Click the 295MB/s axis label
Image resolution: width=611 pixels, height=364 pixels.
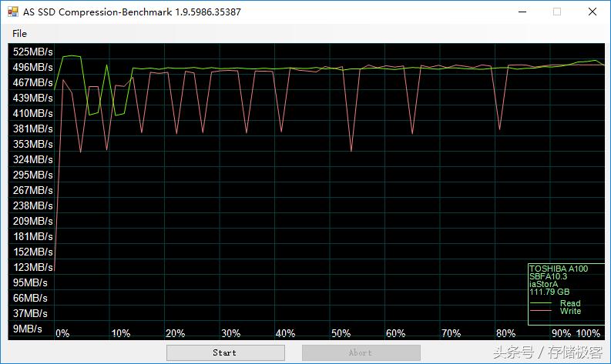coord(32,175)
